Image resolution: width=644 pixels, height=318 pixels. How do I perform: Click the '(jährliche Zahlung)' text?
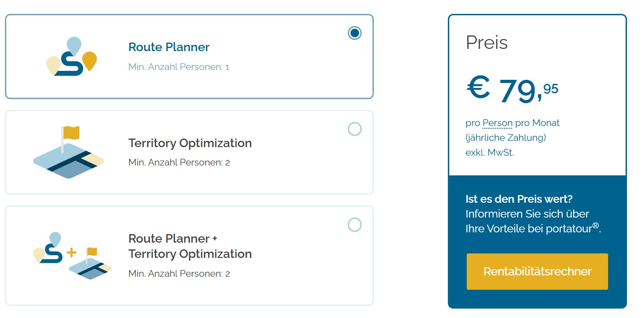[x=506, y=138]
